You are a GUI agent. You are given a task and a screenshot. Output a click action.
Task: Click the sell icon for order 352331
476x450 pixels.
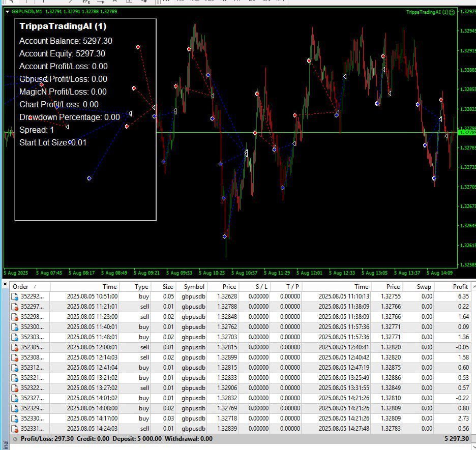pyautogui.click(x=15, y=429)
